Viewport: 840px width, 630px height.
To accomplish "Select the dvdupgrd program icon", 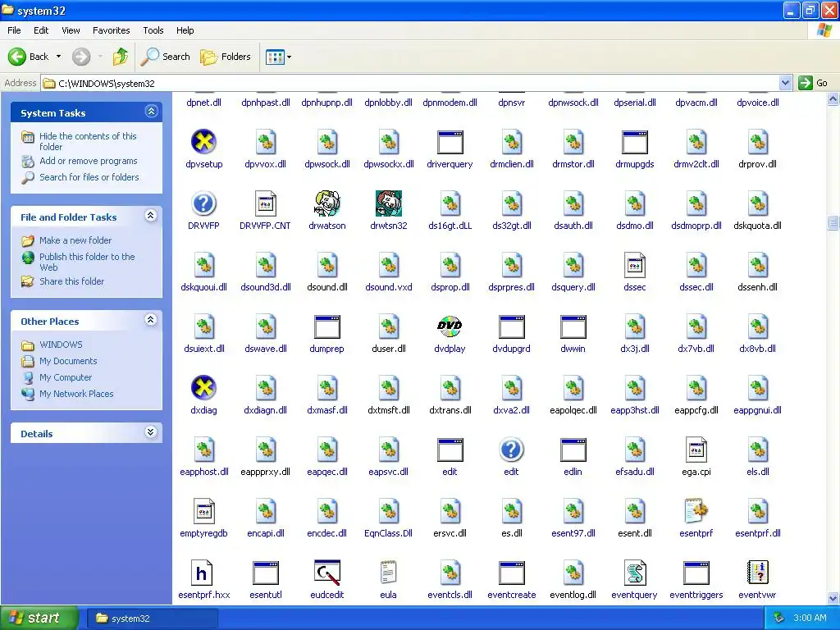I will coord(511,326).
